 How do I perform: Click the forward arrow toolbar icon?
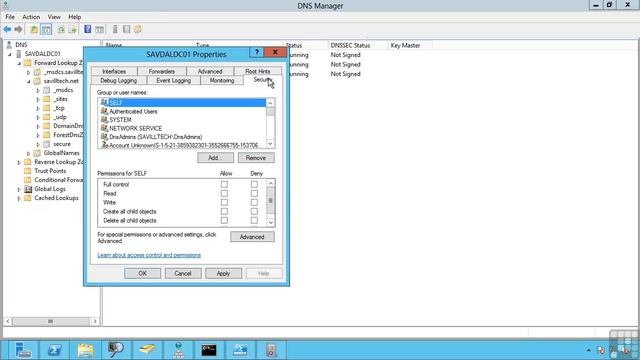point(18,29)
